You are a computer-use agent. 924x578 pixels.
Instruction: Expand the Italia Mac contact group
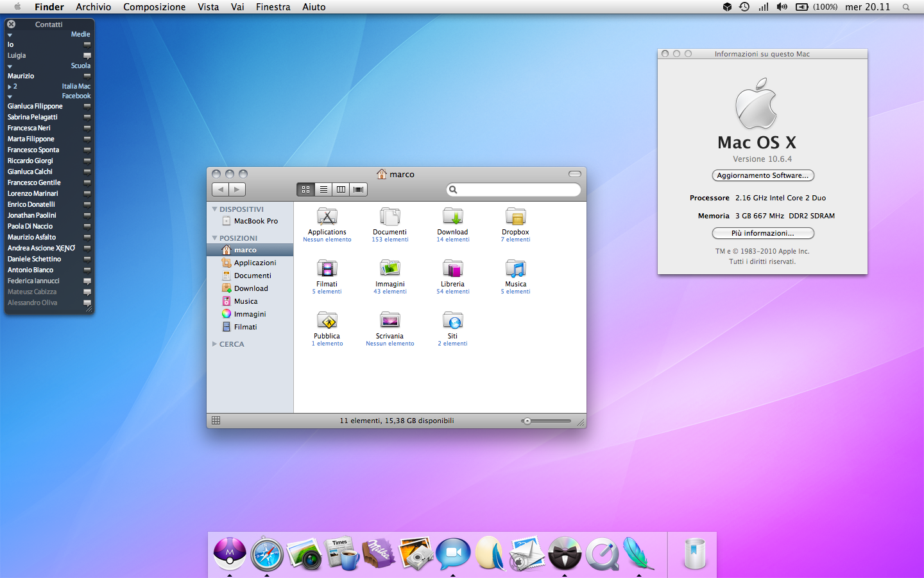click(10, 87)
